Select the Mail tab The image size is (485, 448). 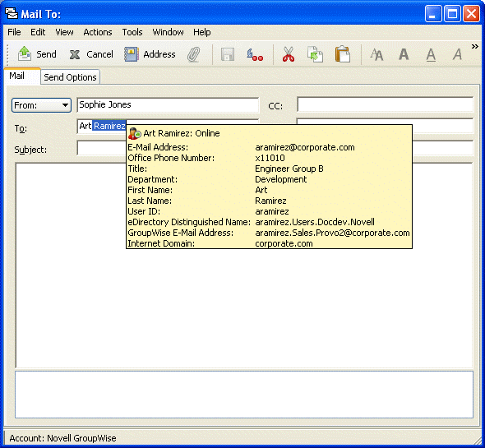click(17, 76)
